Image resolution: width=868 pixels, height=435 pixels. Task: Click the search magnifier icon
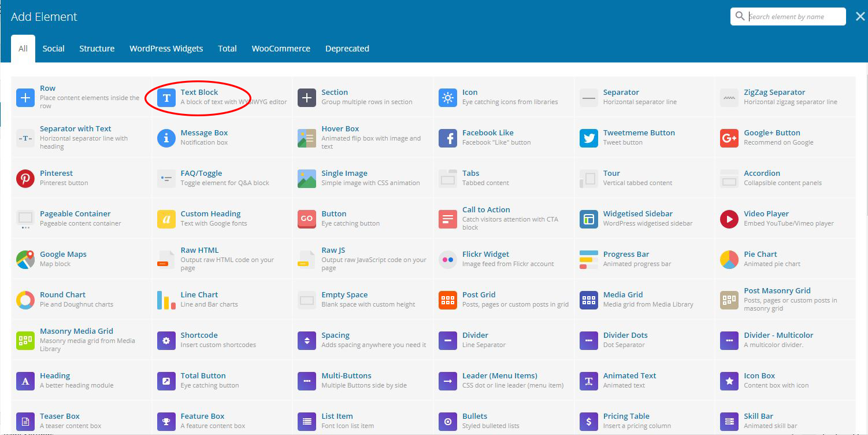[740, 16]
